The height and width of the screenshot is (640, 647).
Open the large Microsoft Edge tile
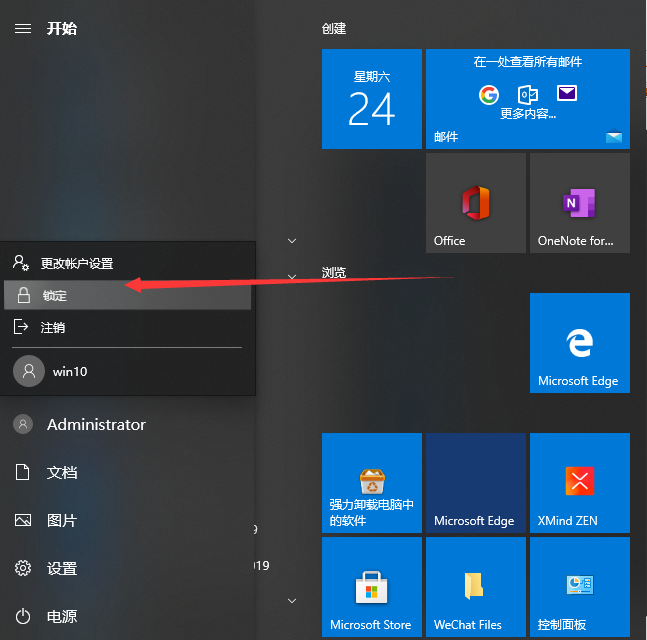(579, 343)
